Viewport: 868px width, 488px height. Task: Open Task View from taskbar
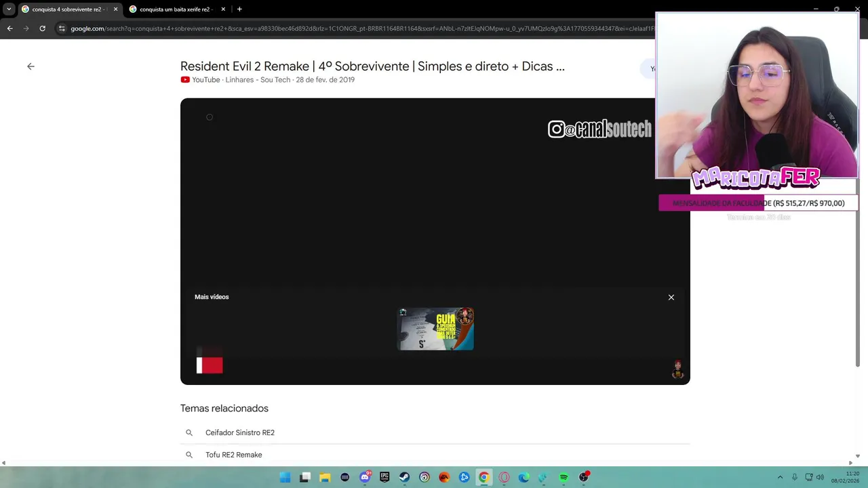pos(305,477)
